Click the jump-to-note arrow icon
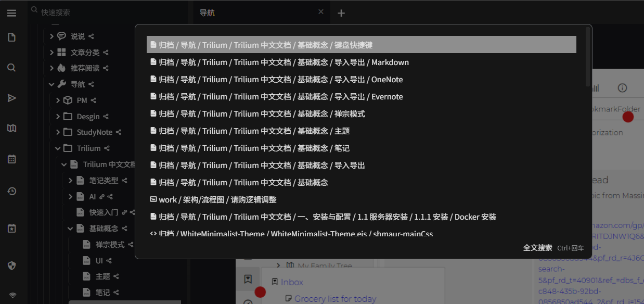Image resolution: width=644 pixels, height=304 pixels. (11, 98)
